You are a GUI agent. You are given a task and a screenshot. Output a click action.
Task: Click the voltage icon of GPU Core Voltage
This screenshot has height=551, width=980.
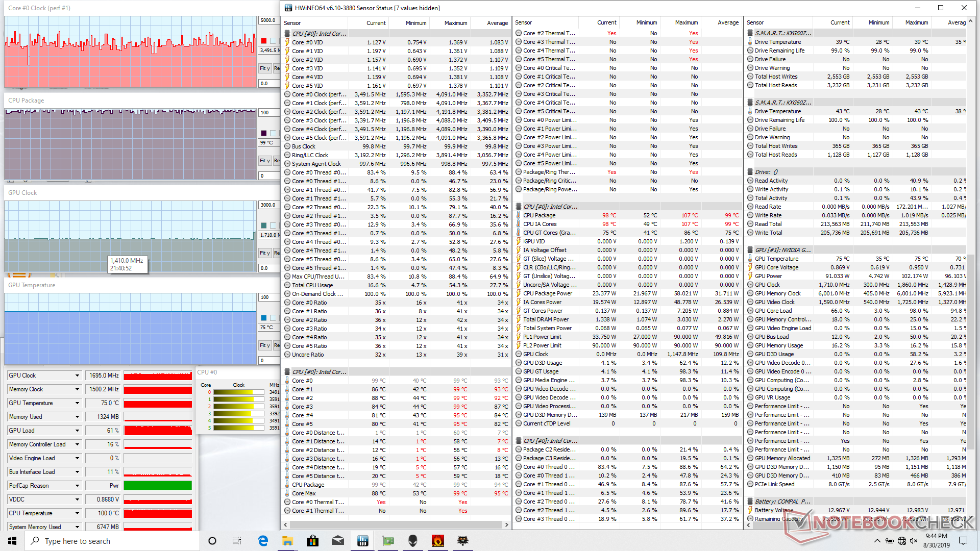pyautogui.click(x=750, y=267)
